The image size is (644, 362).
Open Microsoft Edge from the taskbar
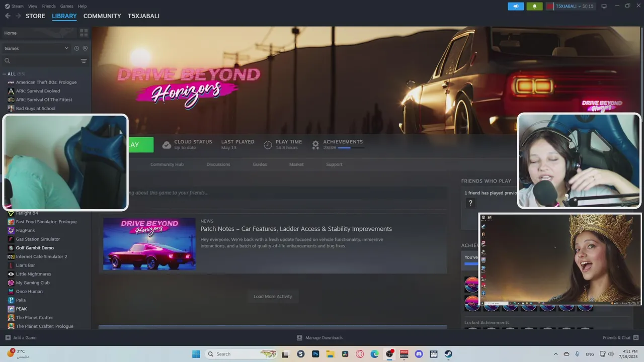point(374,354)
